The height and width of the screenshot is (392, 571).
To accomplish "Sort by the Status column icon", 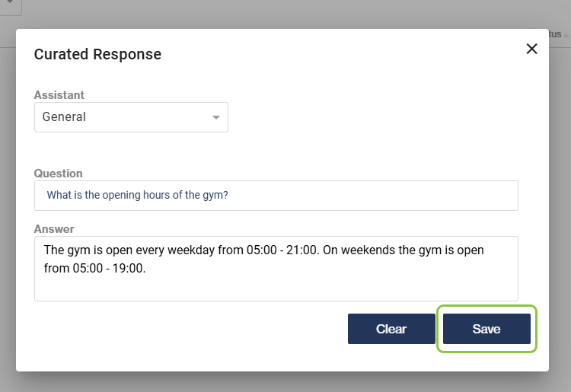I will pos(566,35).
